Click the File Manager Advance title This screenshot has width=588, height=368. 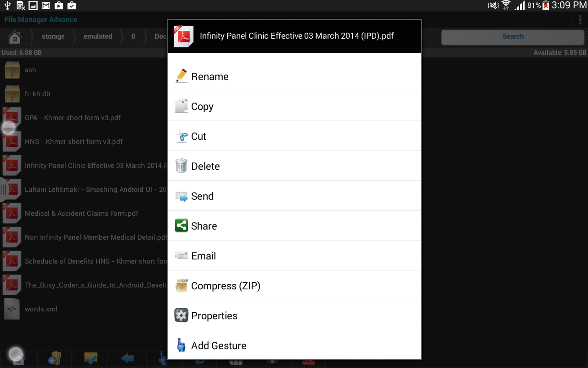tap(41, 20)
